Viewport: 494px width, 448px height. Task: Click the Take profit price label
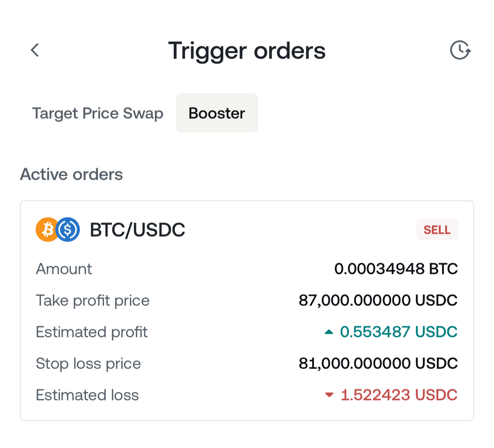pyautogui.click(x=93, y=301)
